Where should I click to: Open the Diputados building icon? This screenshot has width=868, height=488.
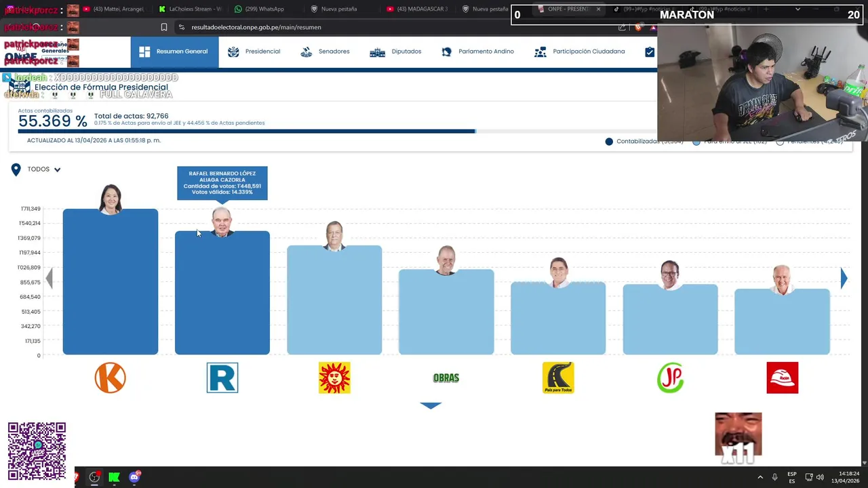coord(377,52)
